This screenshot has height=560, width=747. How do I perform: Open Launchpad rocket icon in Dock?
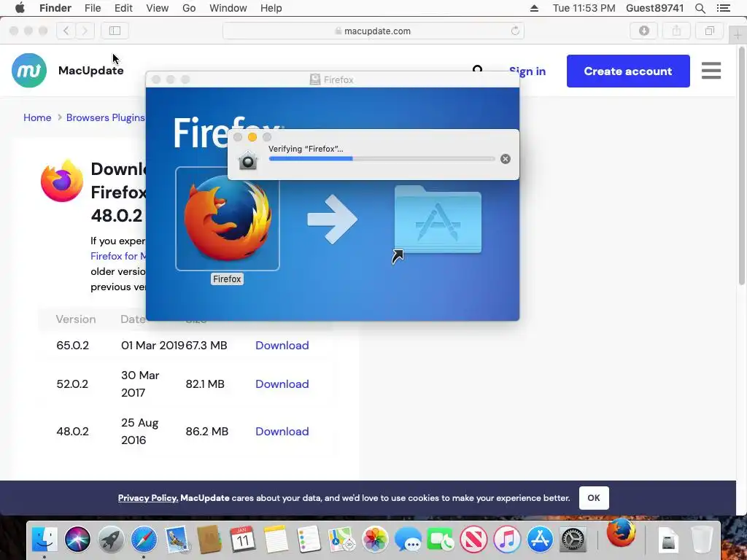(x=111, y=540)
